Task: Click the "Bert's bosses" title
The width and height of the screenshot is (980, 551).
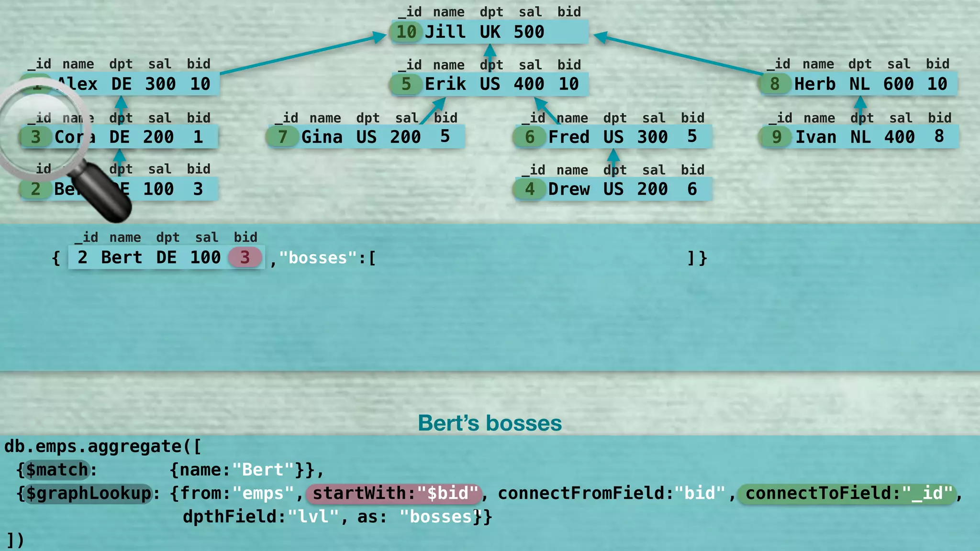Action: (490, 423)
